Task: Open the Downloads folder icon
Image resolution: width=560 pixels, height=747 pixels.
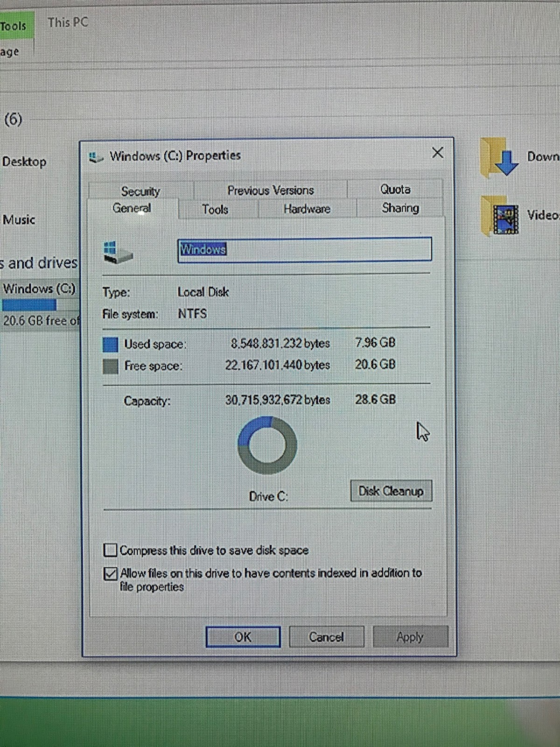Action: [x=499, y=158]
